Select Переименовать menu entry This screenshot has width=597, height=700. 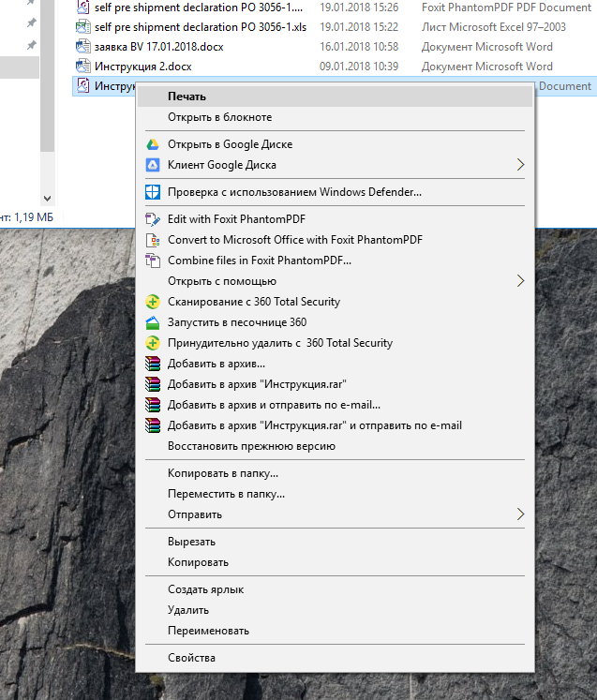(208, 631)
